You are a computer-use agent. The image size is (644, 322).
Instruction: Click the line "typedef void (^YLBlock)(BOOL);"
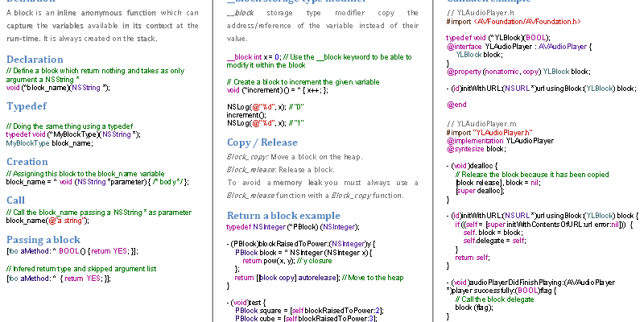(498, 38)
